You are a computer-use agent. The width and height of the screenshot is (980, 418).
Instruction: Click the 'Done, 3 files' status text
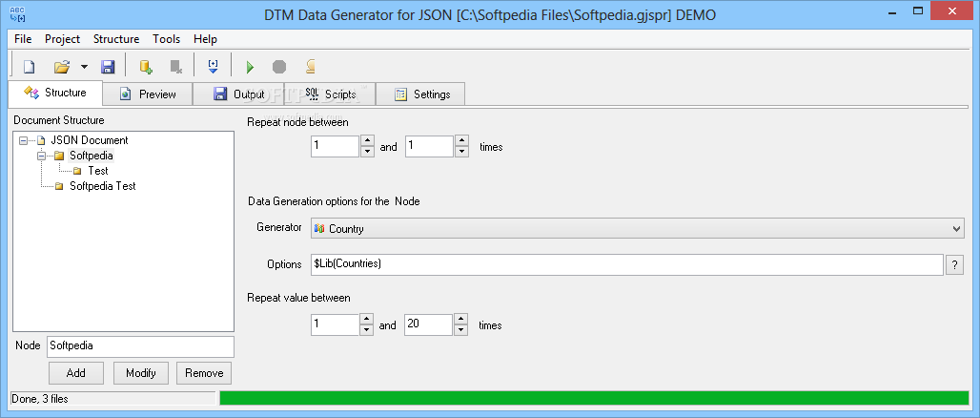point(40,399)
